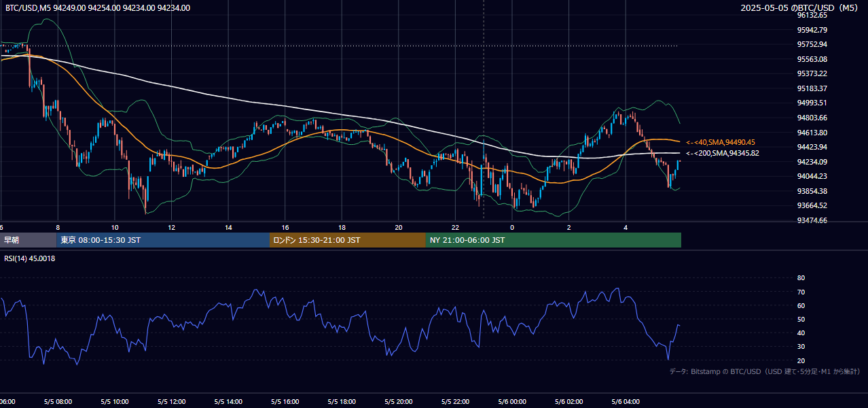Select the 東京 08:00-15:30 JST session band
The height and width of the screenshot is (408, 868).
[x=163, y=240]
